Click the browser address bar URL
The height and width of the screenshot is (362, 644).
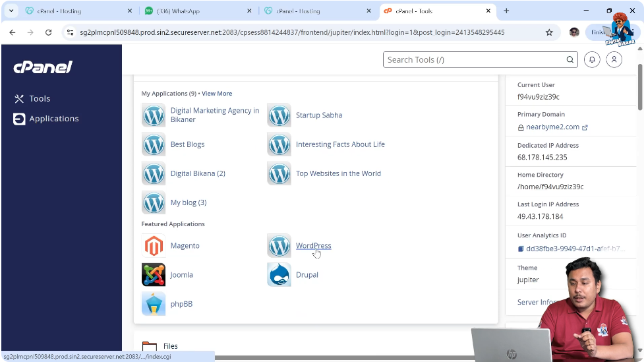click(x=292, y=32)
